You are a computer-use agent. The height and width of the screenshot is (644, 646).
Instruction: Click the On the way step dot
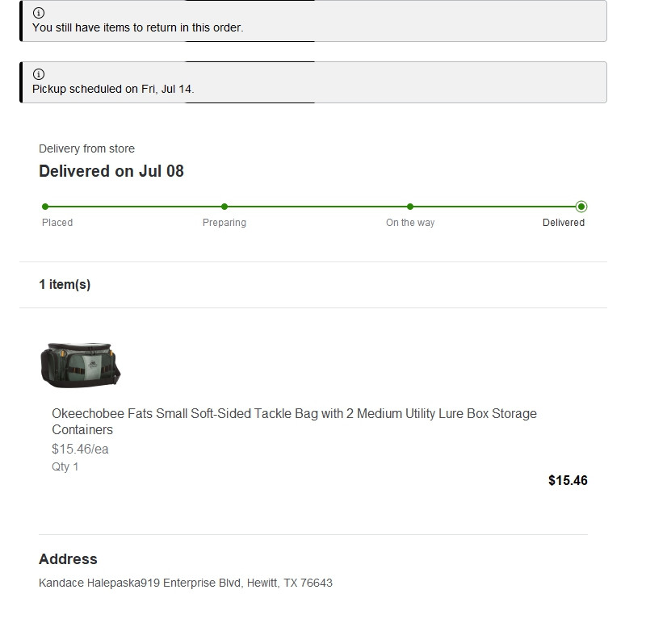pos(410,207)
